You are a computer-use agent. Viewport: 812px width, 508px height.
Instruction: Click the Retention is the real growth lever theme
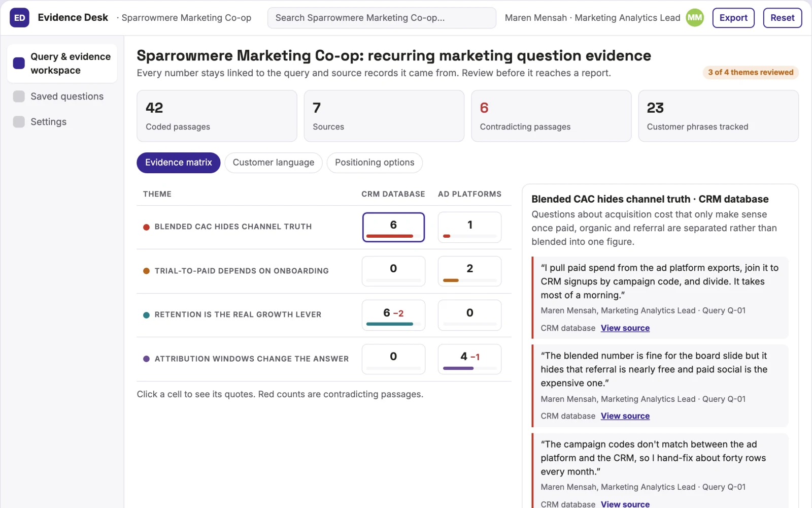pyautogui.click(x=238, y=314)
